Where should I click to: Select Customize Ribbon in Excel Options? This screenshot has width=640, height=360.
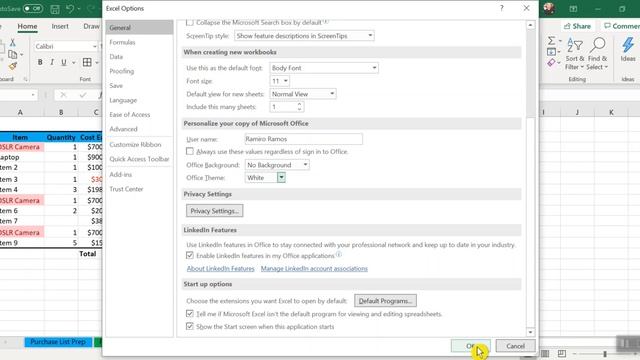coord(139,144)
